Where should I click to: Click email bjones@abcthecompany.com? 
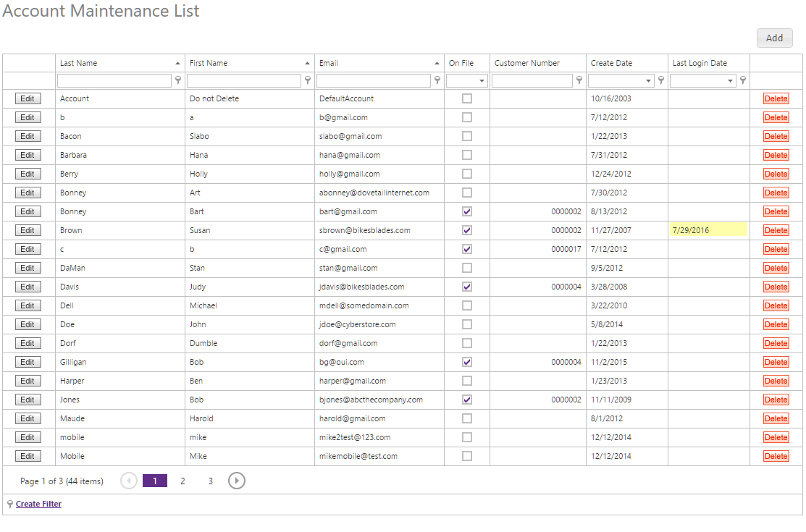tap(371, 400)
